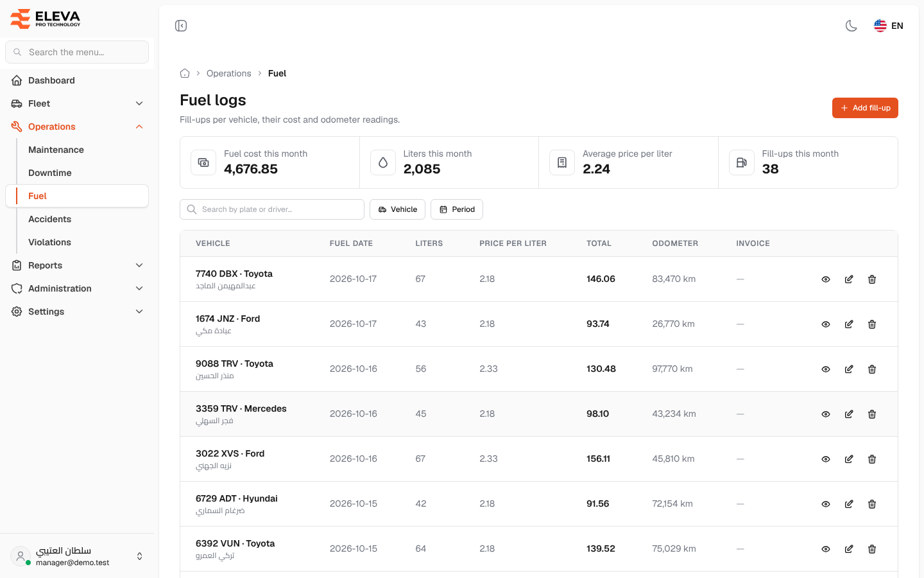Edit fill-up for 9088 TRV Toyota

pyautogui.click(x=849, y=369)
